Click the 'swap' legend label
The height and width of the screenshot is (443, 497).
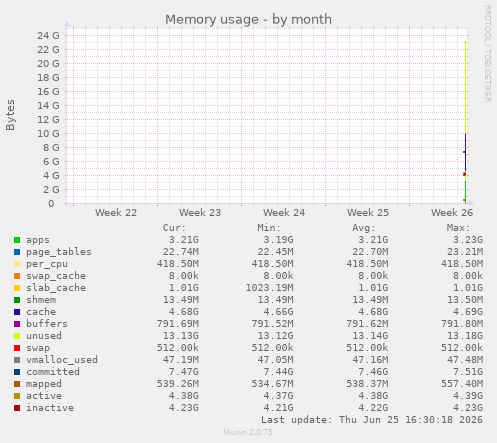click(x=38, y=348)
